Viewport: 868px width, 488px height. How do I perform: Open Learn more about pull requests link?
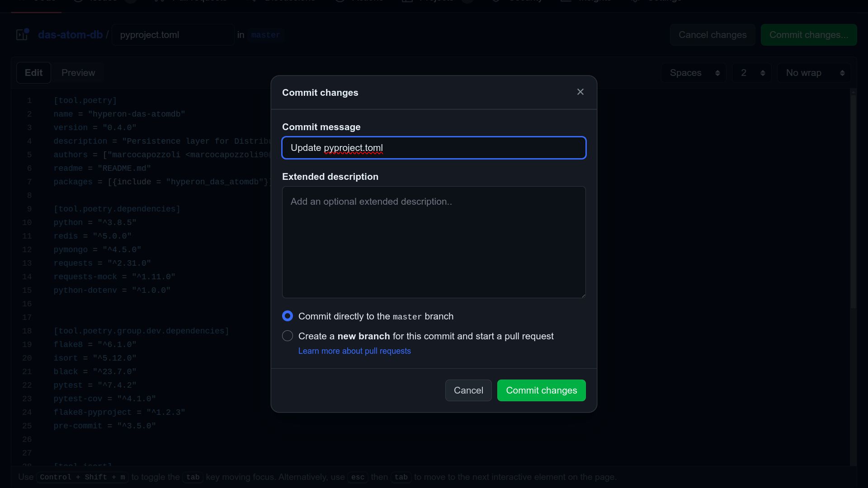[354, 351]
